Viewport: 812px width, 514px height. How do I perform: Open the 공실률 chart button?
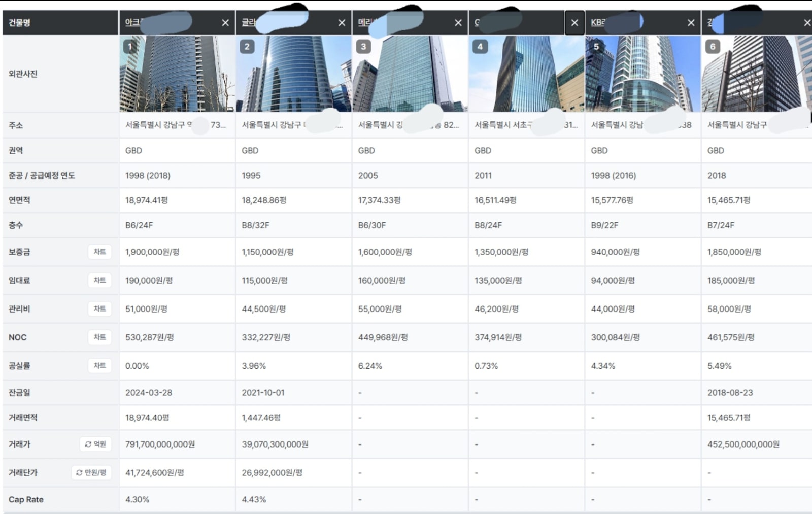coord(100,365)
